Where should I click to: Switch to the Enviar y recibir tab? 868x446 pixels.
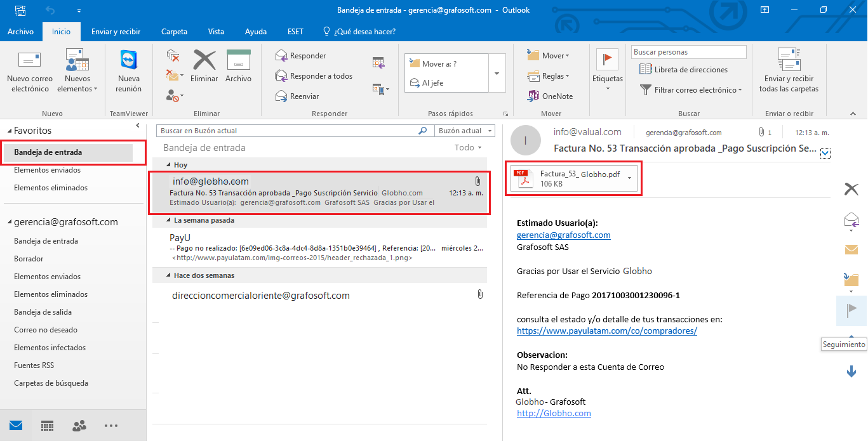click(x=116, y=32)
